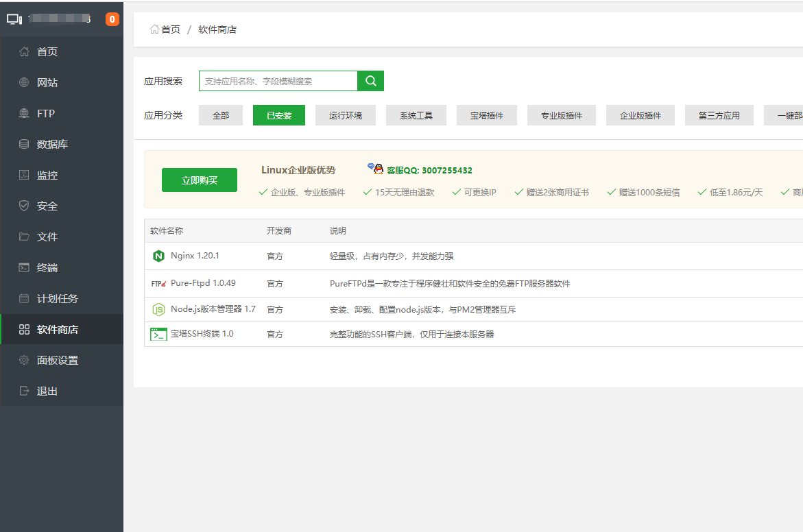Switch to the 运行环境 category tab
This screenshot has width=803, height=532.
pyautogui.click(x=345, y=115)
